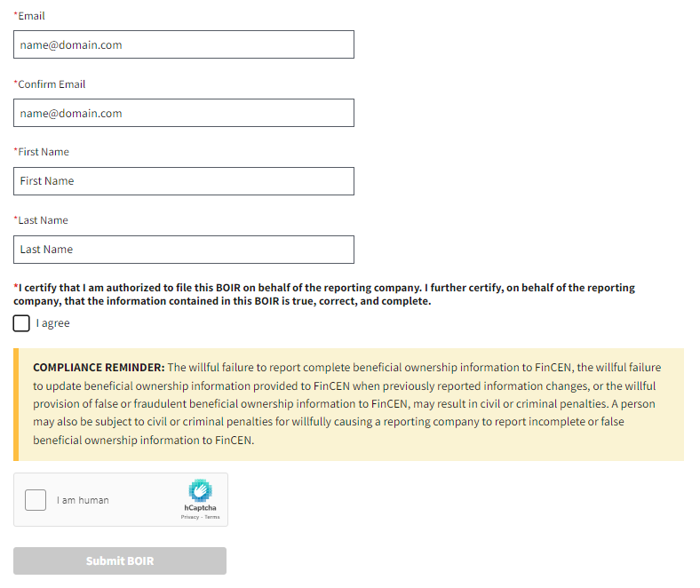Click the bold authorization certification statement
Screen dimensions: 700x588
[324, 294]
